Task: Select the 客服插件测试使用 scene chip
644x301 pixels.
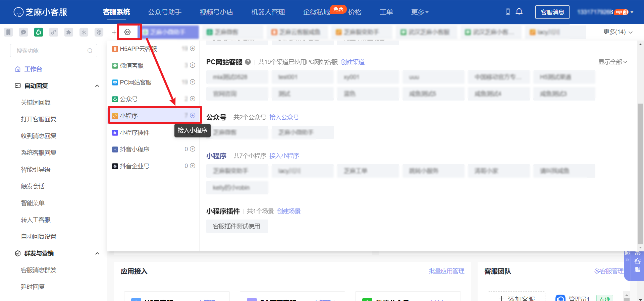Action: point(237,226)
